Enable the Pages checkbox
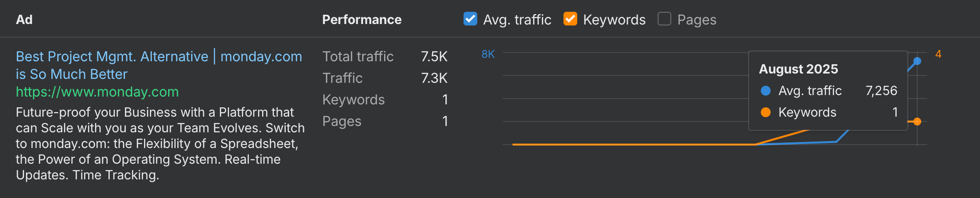The width and height of the screenshot is (980, 198). (x=664, y=19)
